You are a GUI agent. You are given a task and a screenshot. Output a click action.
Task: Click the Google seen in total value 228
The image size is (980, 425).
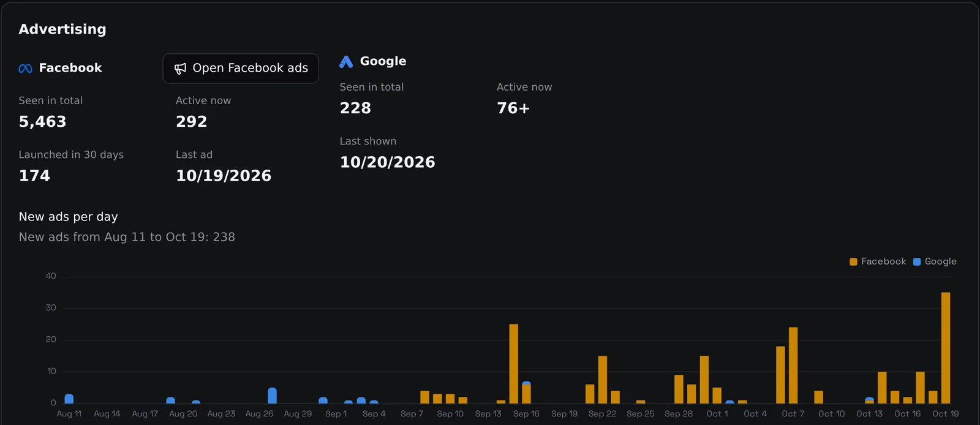point(355,108)
